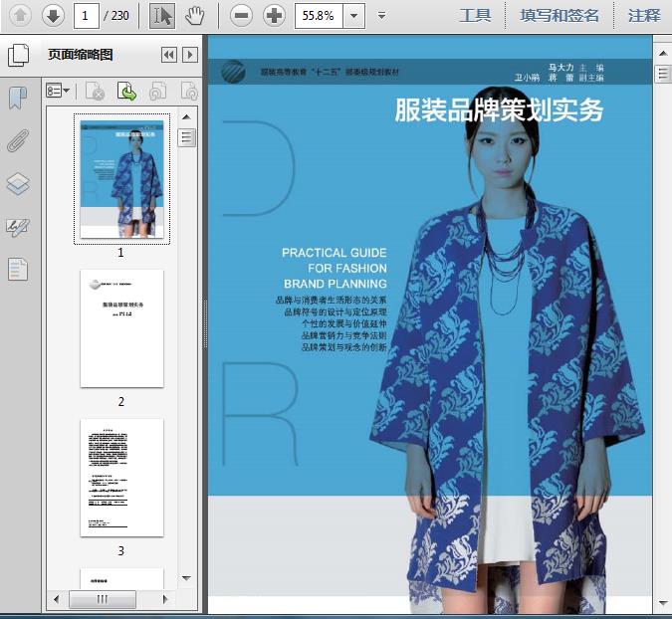Click the page thumbnails panel icon
The width and height of the screenshot is (672, 619).
[19, 55]
